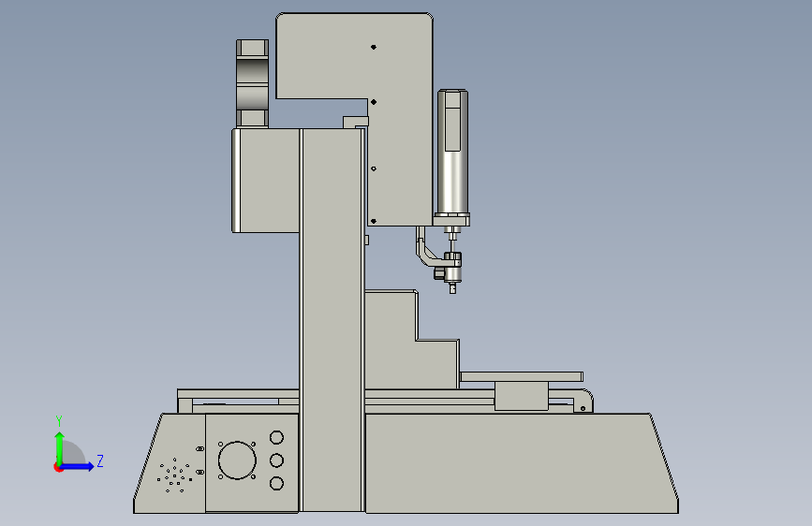Select the box-shaped motor cover left of the column
Image resolution: width=812 pixels, height=526 pixels.
[x=266, y=181]
